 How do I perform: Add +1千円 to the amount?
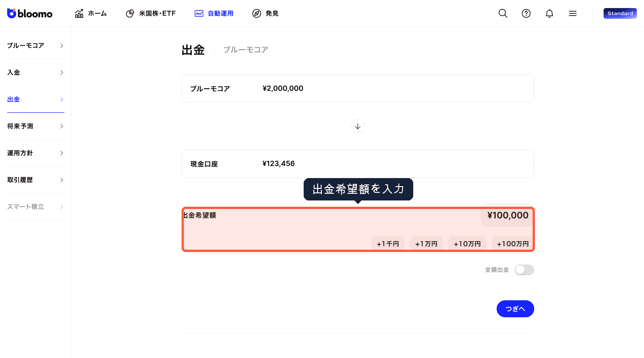pyautogui.click(x=388, y=244)
